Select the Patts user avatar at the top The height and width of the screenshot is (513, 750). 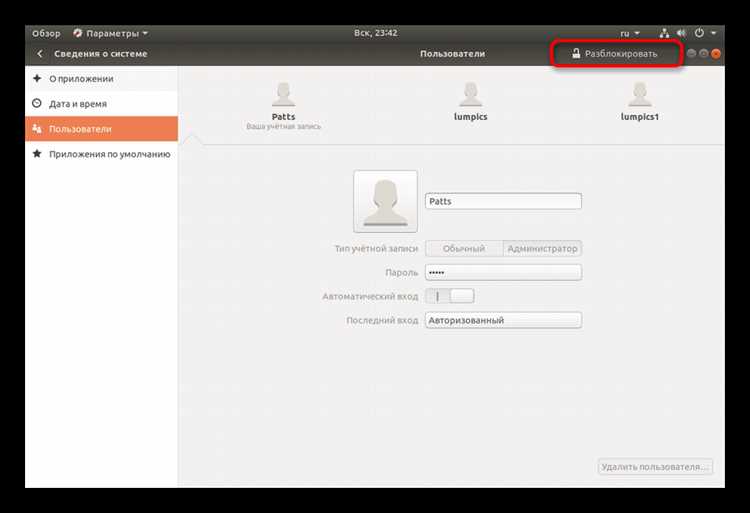pos(283,94)
